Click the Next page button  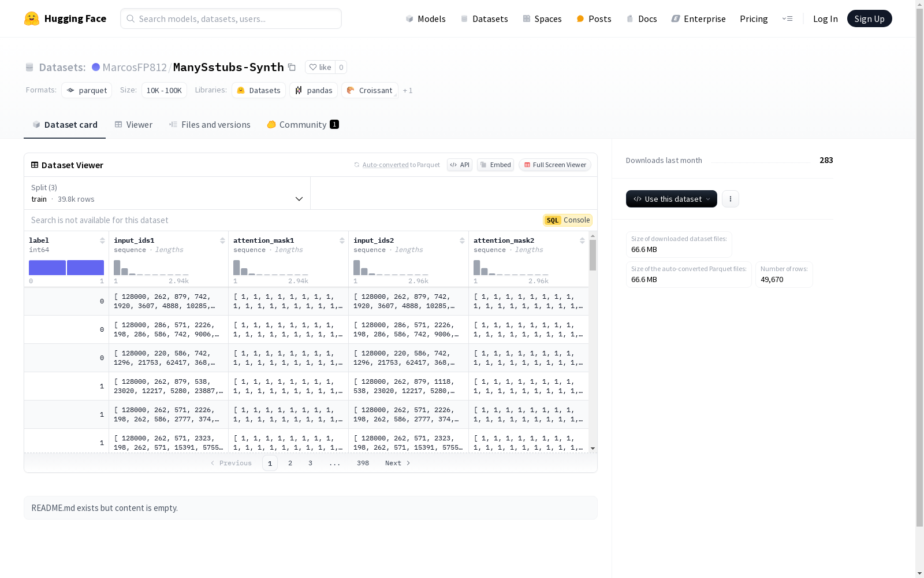pos(397,463)
